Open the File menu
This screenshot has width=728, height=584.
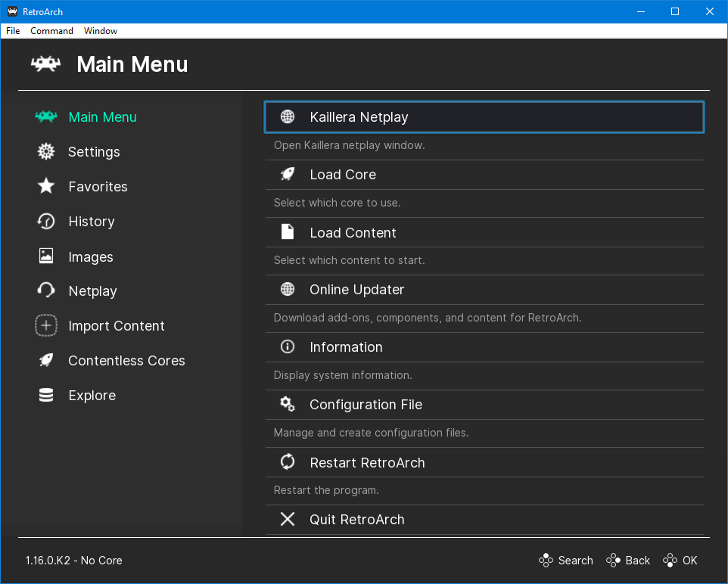[x=13, y=31]
